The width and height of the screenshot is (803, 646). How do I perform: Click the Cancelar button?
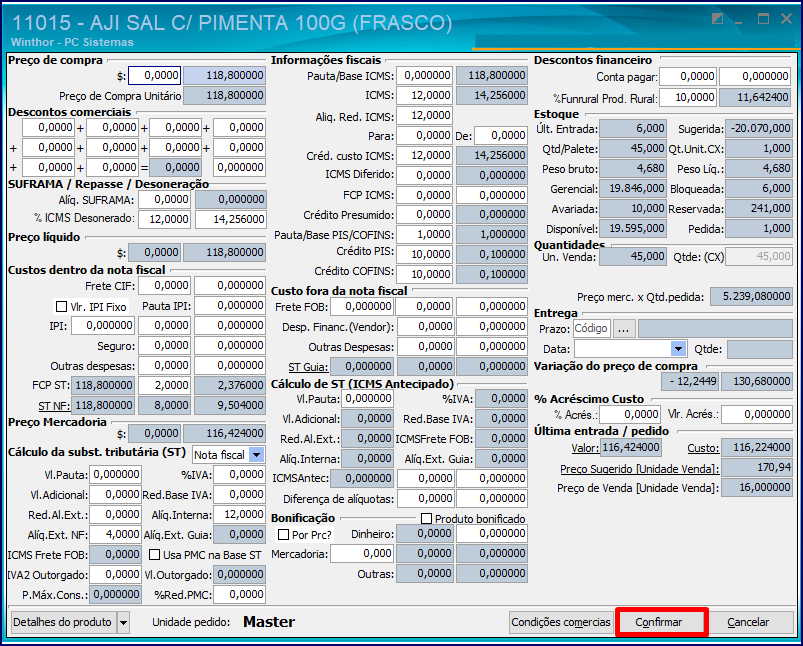(748, 622)
